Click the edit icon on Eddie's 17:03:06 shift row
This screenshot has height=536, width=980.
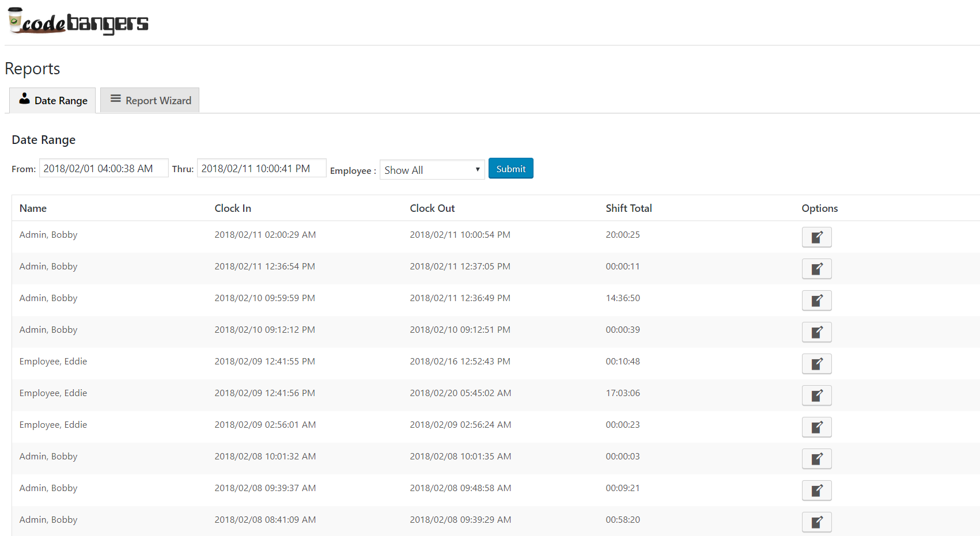point(816,395)
